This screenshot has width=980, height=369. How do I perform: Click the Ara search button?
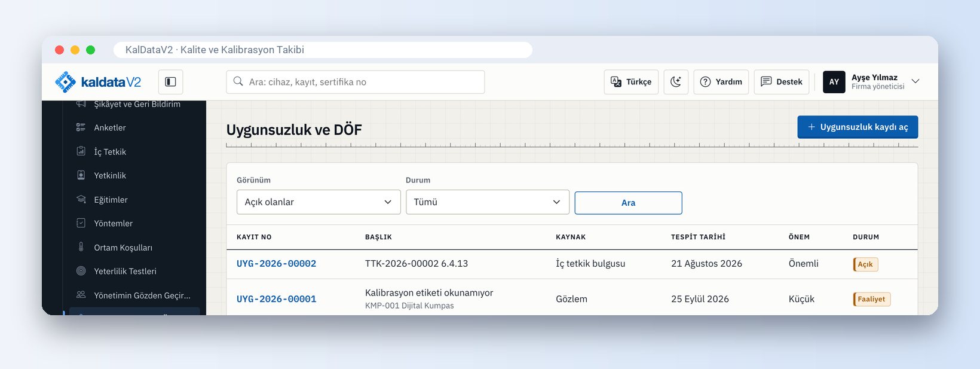click(628, 203)
